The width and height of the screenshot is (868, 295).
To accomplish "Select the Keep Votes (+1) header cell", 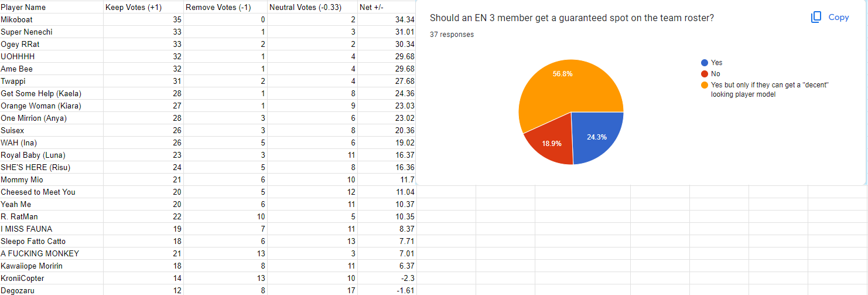I will click(143, 8).
